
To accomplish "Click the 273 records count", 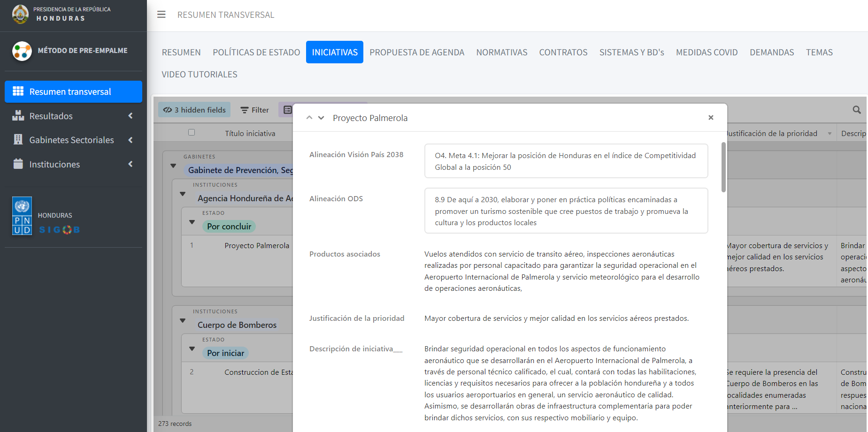I will 175,424.
